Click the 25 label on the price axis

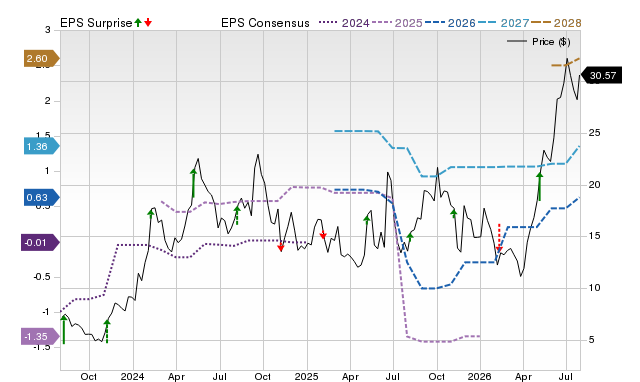(594, 133)
